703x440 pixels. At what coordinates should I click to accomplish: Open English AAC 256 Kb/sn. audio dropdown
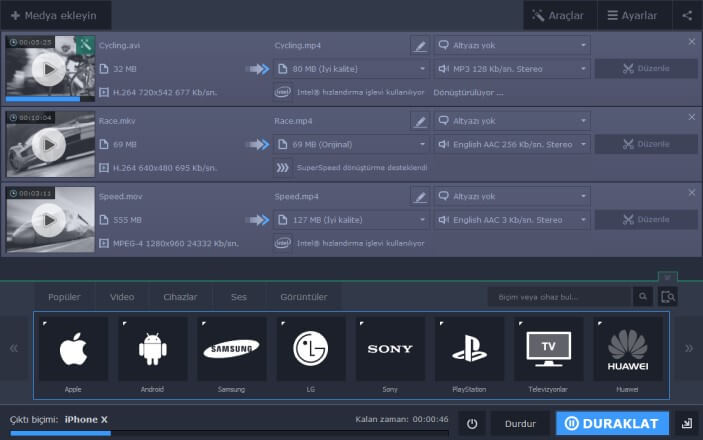512,144
